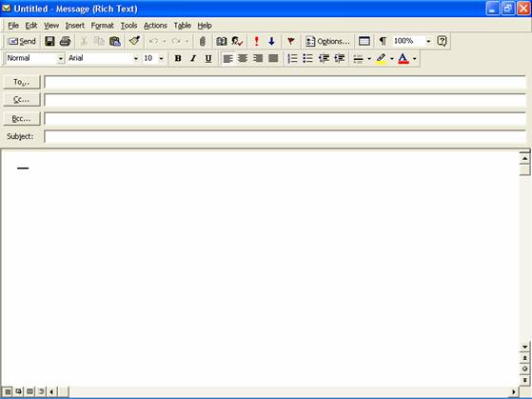Click the Check Names icon

pyautogui.click(x=237, y=42)
